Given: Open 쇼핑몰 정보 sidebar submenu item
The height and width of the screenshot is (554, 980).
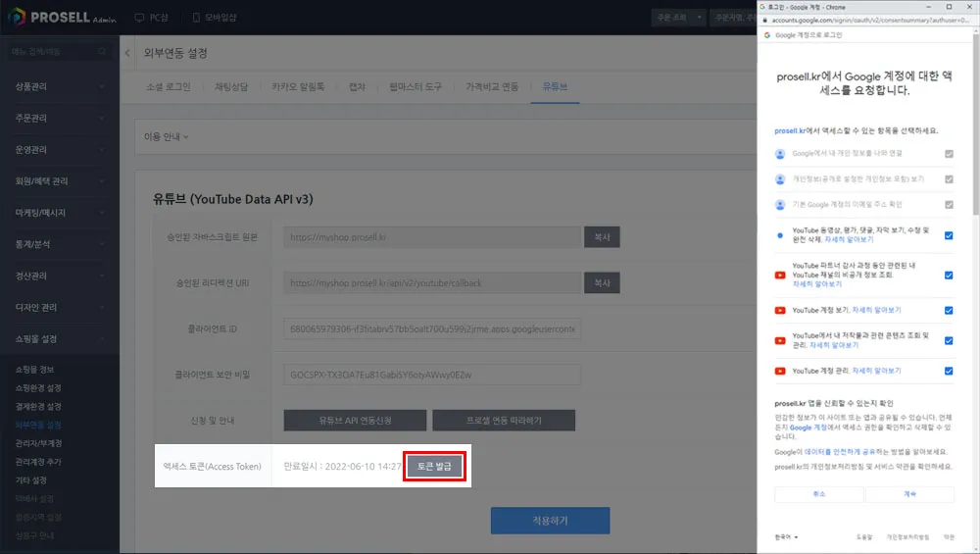Looking at the screenshot, I should coord(34,370).
